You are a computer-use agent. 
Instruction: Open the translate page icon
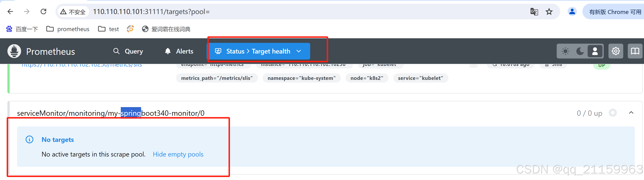point(534,12)
